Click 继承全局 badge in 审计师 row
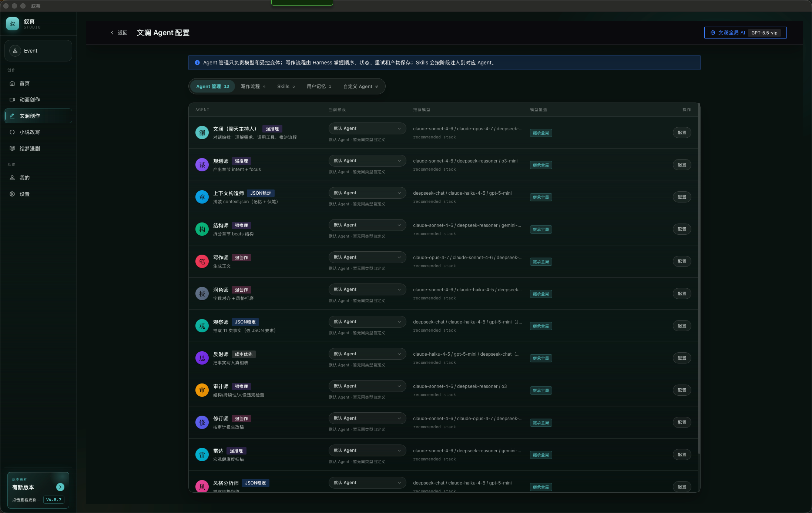Screen dimensions: 812x513 pos(541,390)
